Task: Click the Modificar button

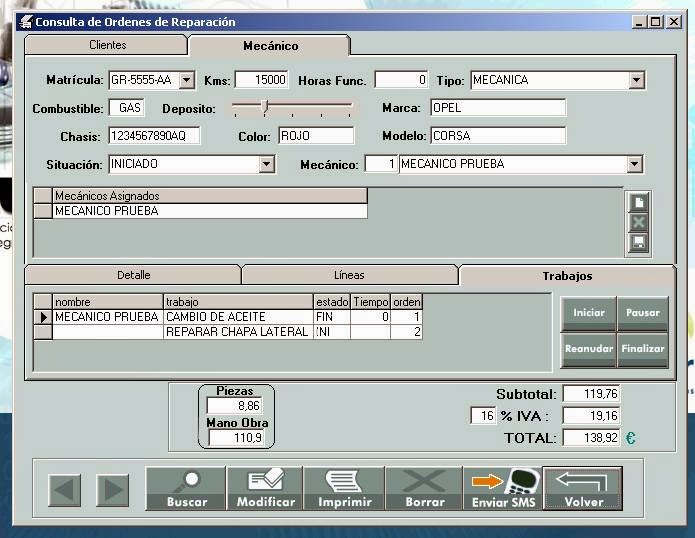Action: pos(265,488)
